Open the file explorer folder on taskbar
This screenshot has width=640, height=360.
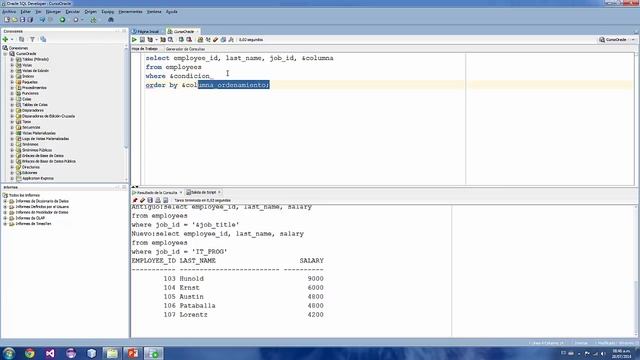coord(112,353)
